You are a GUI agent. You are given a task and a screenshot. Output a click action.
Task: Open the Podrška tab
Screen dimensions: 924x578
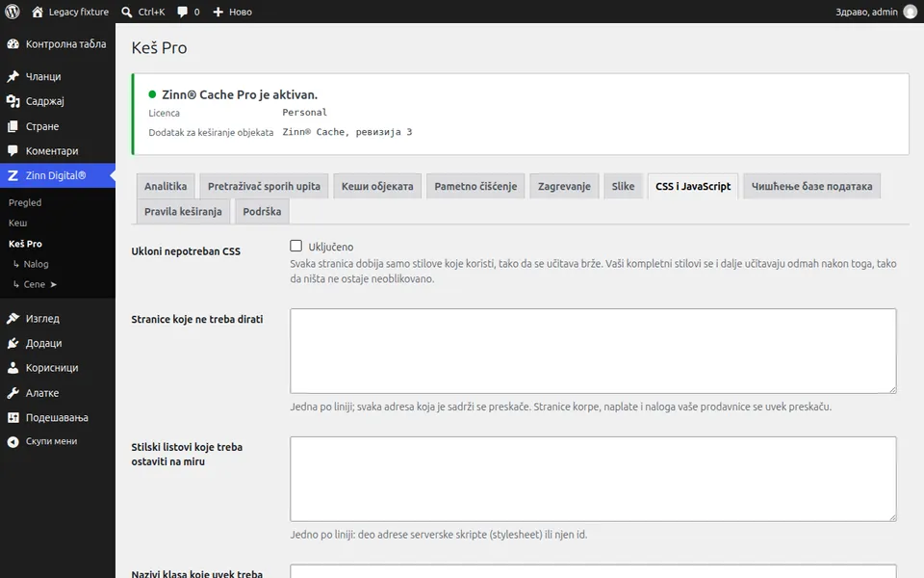coord(262,212)
